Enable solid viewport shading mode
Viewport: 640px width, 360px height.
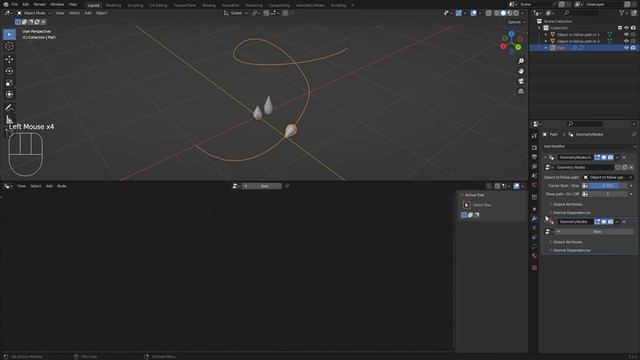503,13
